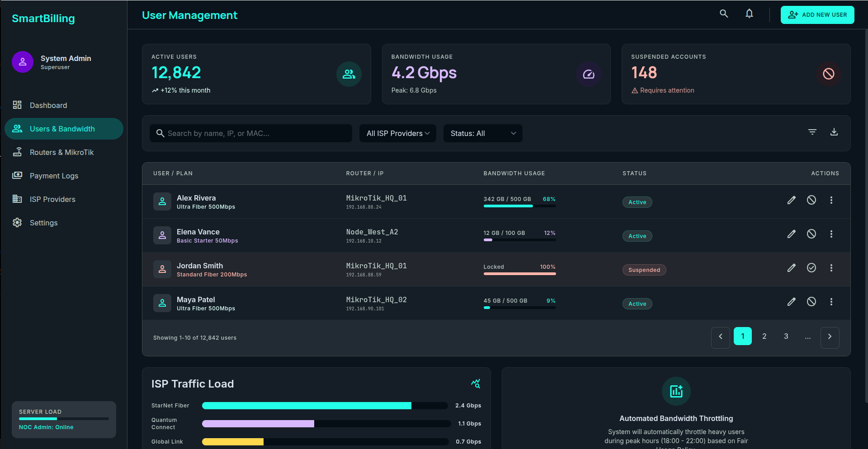Screen dimensions: 868x449
Task: Click the System Admin profile avatar
Action: click(23, 62)
